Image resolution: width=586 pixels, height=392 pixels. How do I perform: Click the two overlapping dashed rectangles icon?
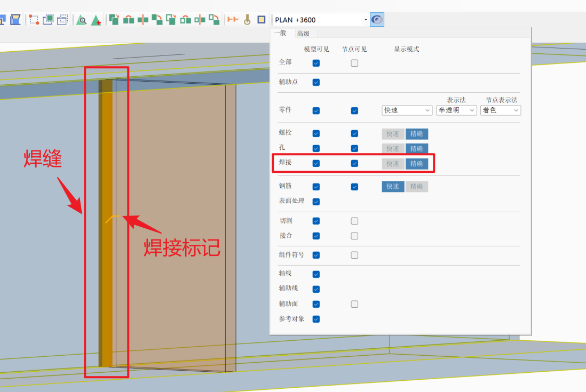(x=62, y=19)
